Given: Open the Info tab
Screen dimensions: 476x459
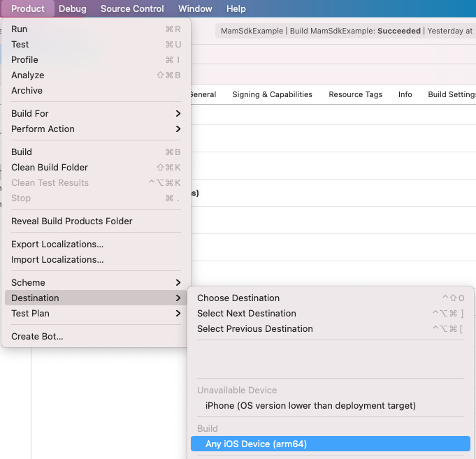Looking at the screenshot, I should click(405, 94).
